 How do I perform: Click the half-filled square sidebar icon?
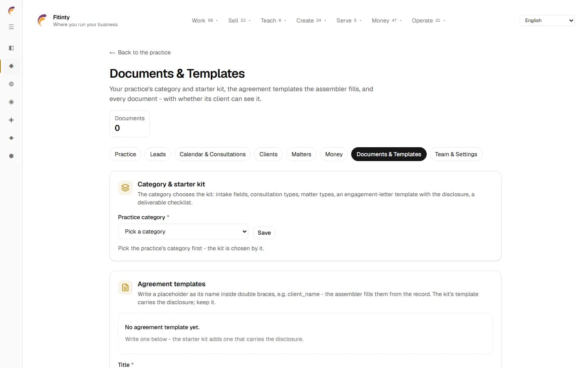click(x=11, y=48)
